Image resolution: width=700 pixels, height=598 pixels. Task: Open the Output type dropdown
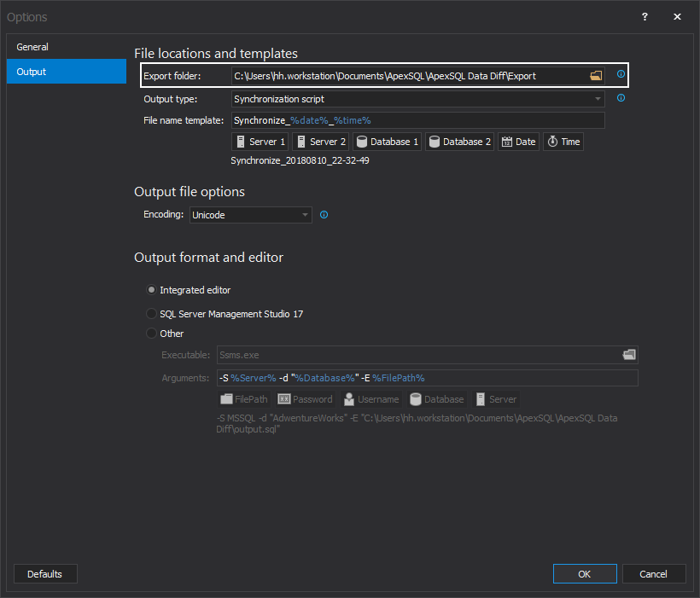coord(417,99)
